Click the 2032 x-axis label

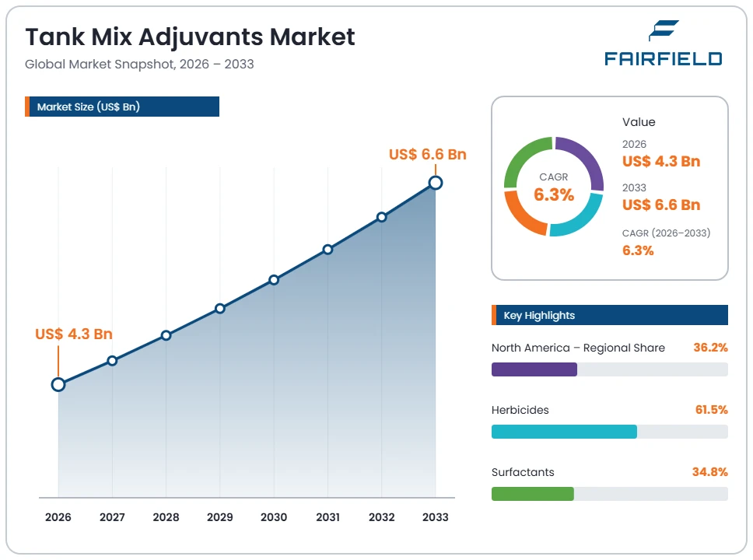[381, 517]
